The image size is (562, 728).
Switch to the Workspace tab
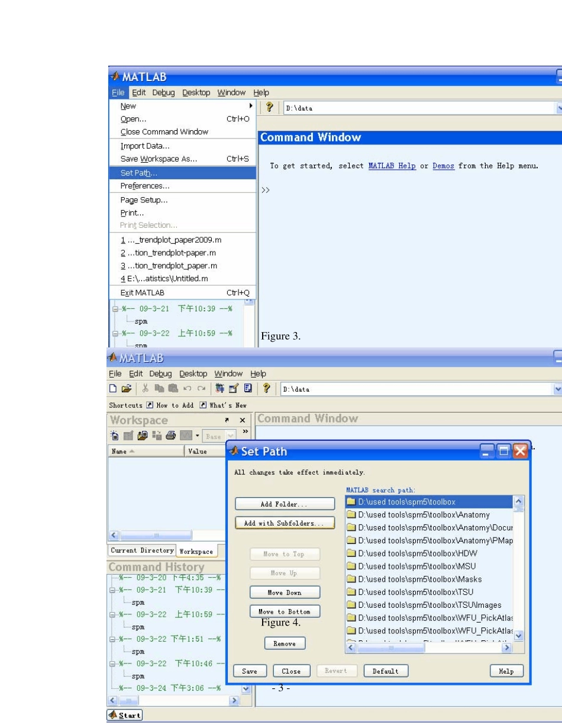(x=196, y=551)
